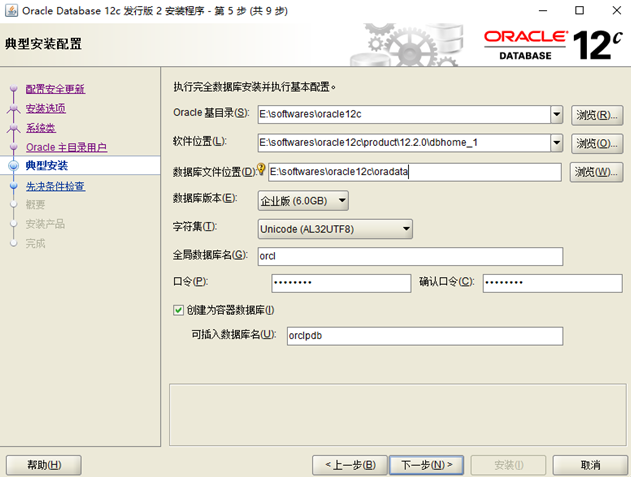Open 软件位置 dropdown arrow
631x477 pixels.
[x=557, y=142]
